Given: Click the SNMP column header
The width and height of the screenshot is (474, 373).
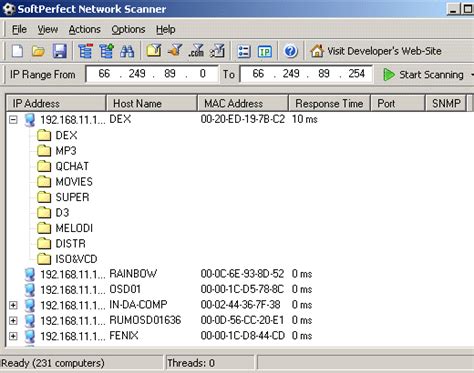Looking at the screenshot, I should coord(446,103).
